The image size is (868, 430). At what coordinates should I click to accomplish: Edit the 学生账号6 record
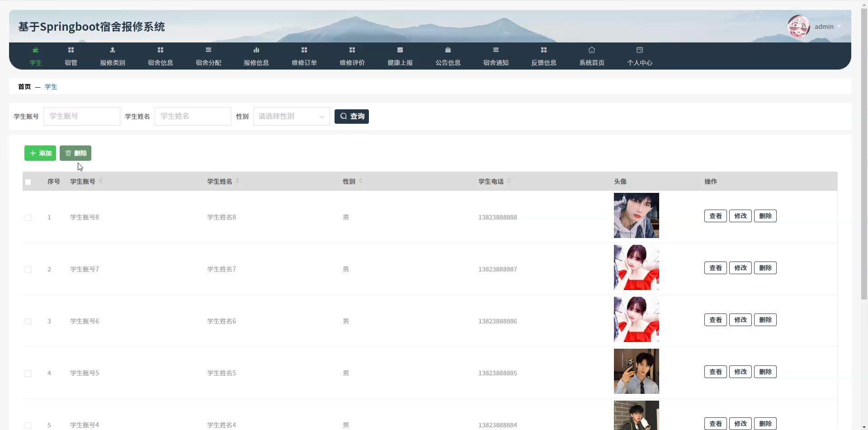[741, 320]
